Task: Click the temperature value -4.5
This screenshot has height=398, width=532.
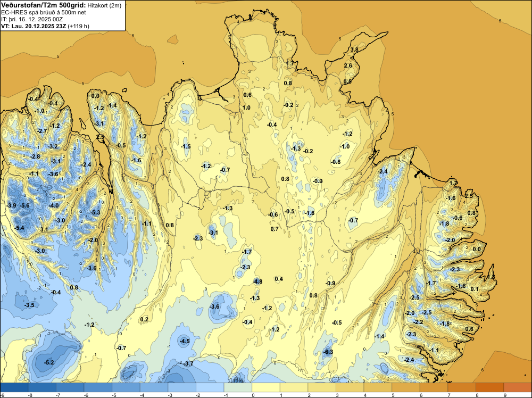Action: click(x=185, y=341)
